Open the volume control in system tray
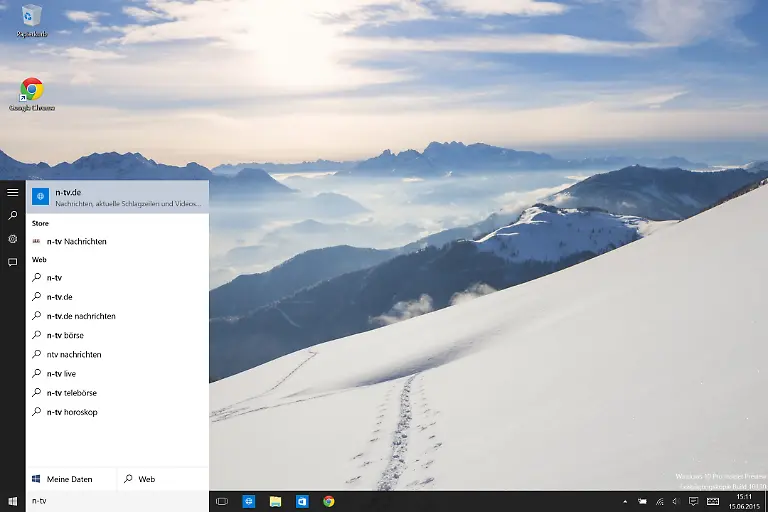This screenshot has height=512, width=768. pyautogui.click(x=676, y=501)
